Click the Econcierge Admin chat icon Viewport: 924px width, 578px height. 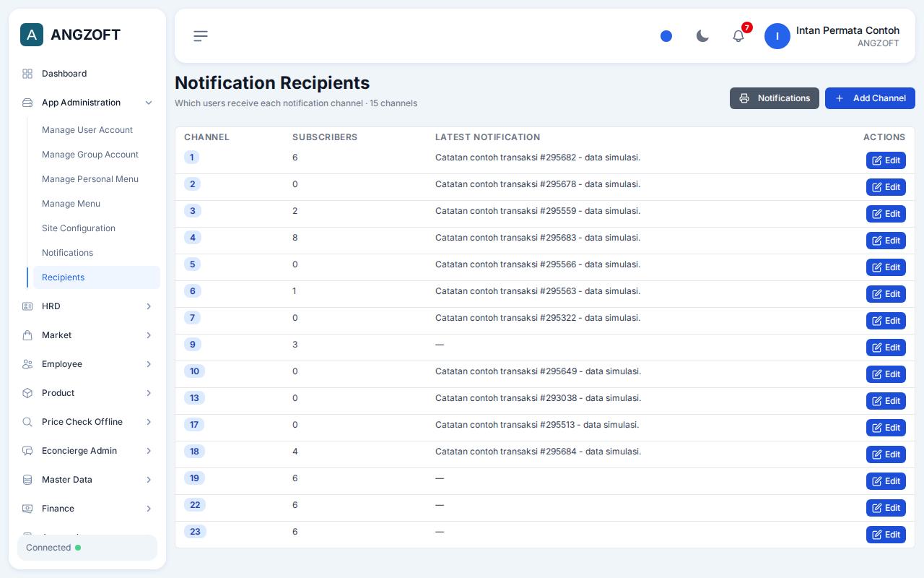click(x=27, y=451)
